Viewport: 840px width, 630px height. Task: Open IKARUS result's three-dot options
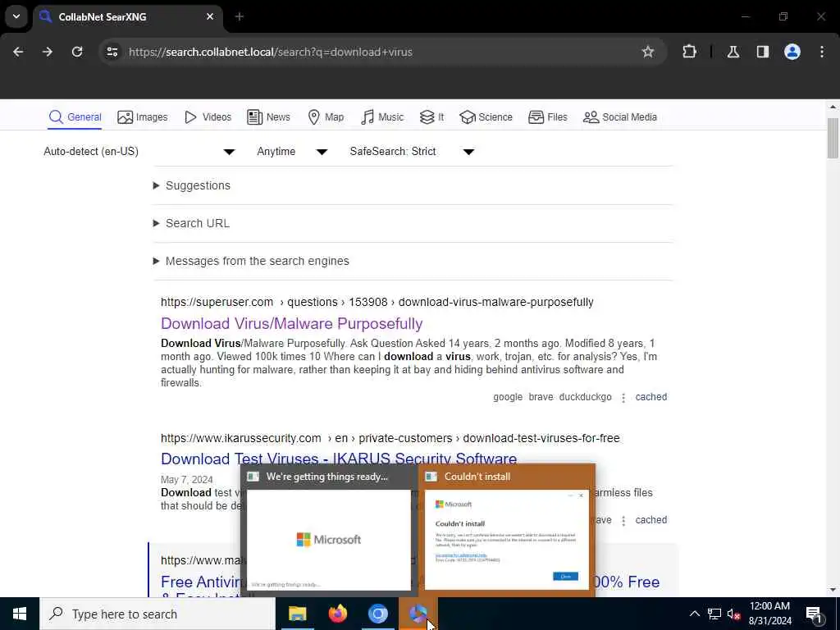(x=623, y=521)
